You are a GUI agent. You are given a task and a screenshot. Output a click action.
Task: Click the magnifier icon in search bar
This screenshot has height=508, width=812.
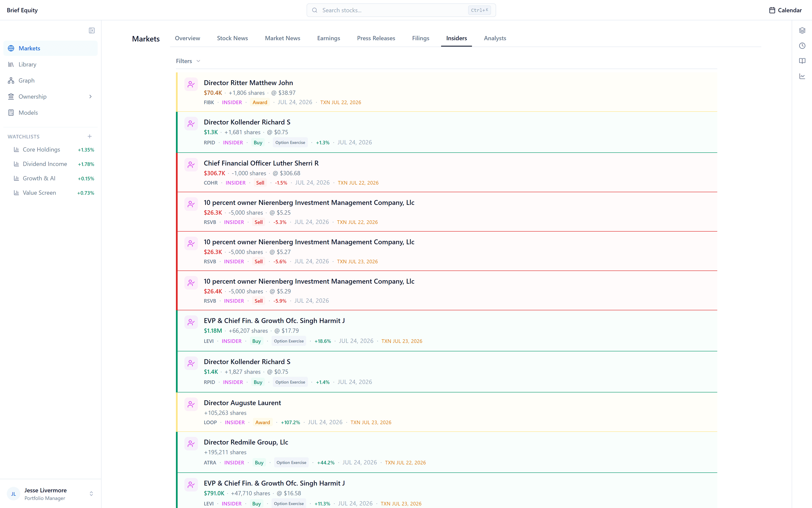[314, 10]
